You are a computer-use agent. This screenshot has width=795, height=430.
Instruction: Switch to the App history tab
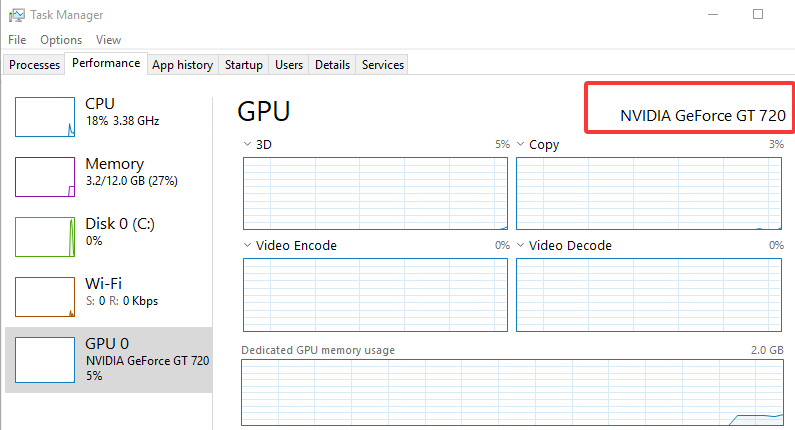point(183,65)
